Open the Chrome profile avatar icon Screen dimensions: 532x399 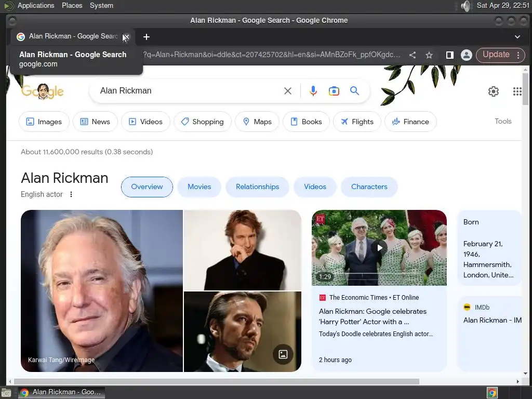(x=467, y=55)
